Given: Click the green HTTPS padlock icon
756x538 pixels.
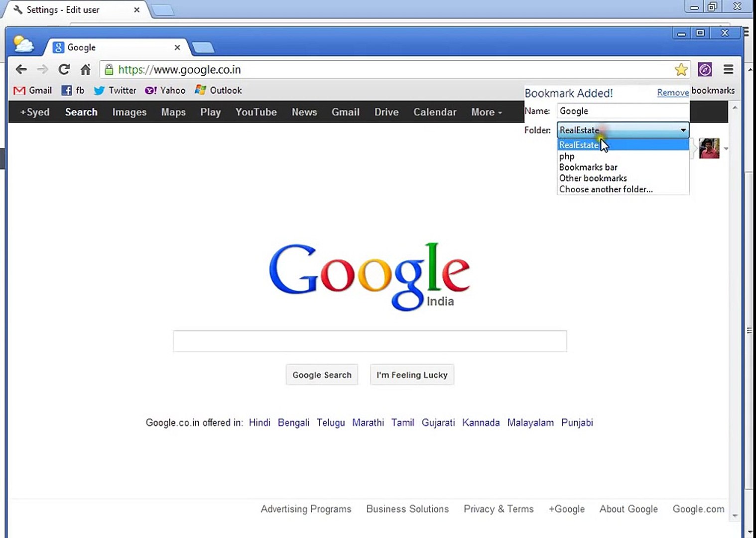Looking at the screenshot, I should [109, 70].
